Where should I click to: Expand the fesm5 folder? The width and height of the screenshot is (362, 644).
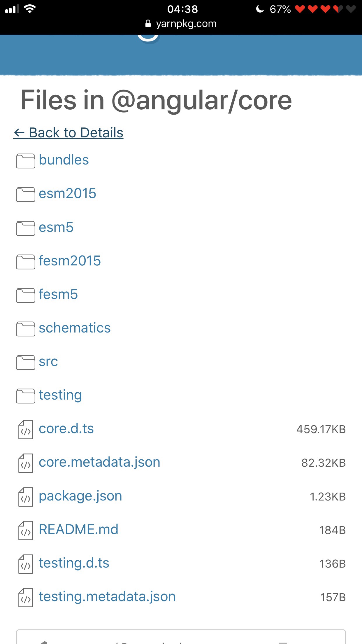[58, 295]
